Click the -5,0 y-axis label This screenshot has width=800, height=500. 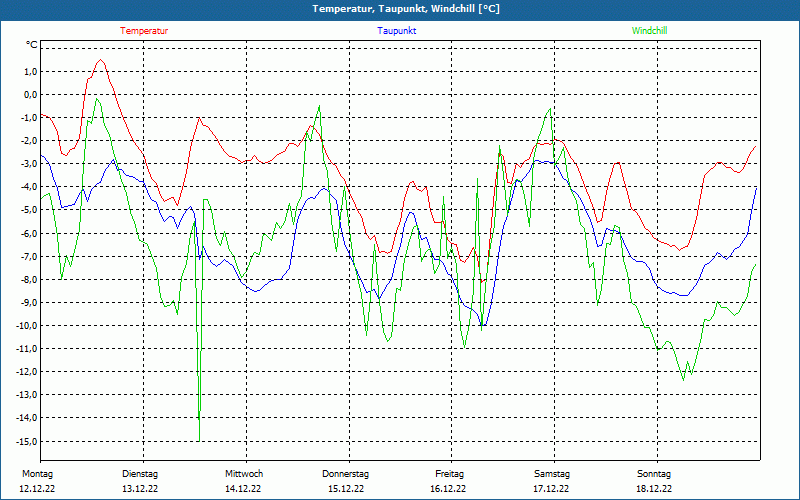[29, 210]
